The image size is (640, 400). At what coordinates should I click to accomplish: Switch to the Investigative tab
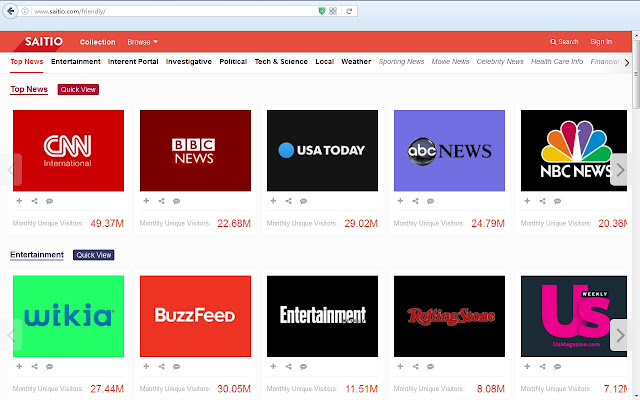(x=189, y=62)
